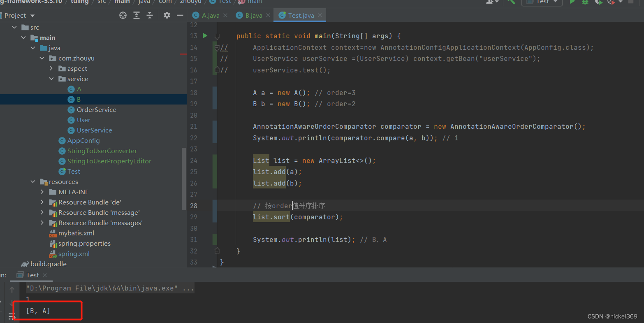Fold the main method at line 13
644x323 pixels.
pyautogui.click(x=217, y=36)
